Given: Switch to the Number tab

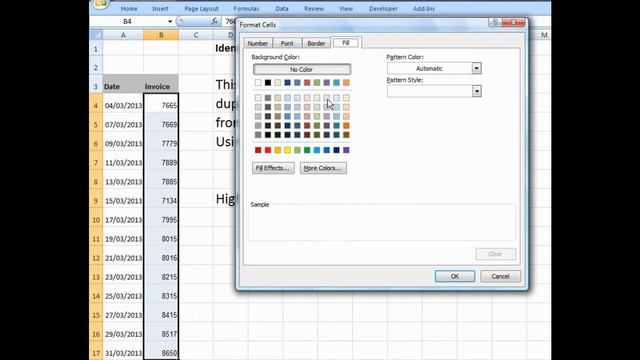Looking at the screenshot, I should click(258, 43).
